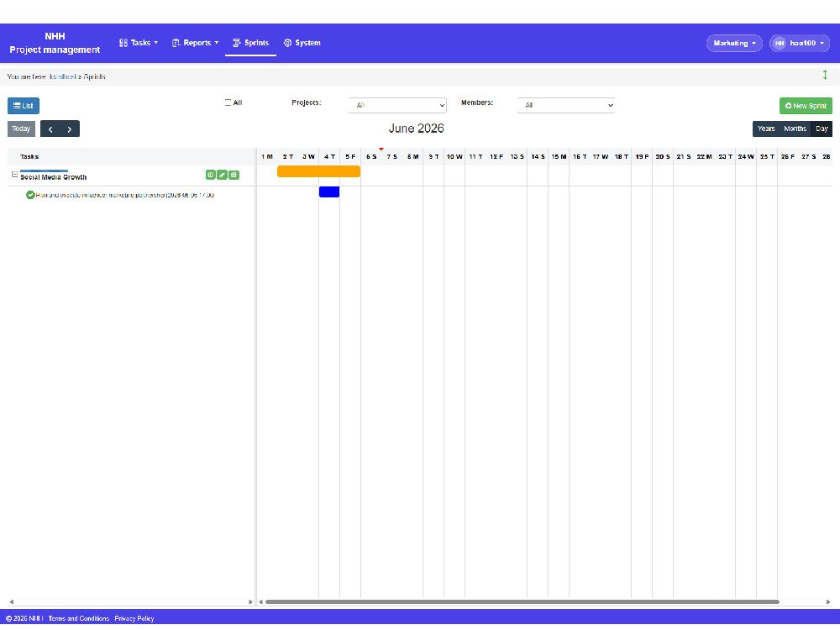Go to previous month with left chevron
The height and width of the screenshot is (630, 840).
pos(50,129)
